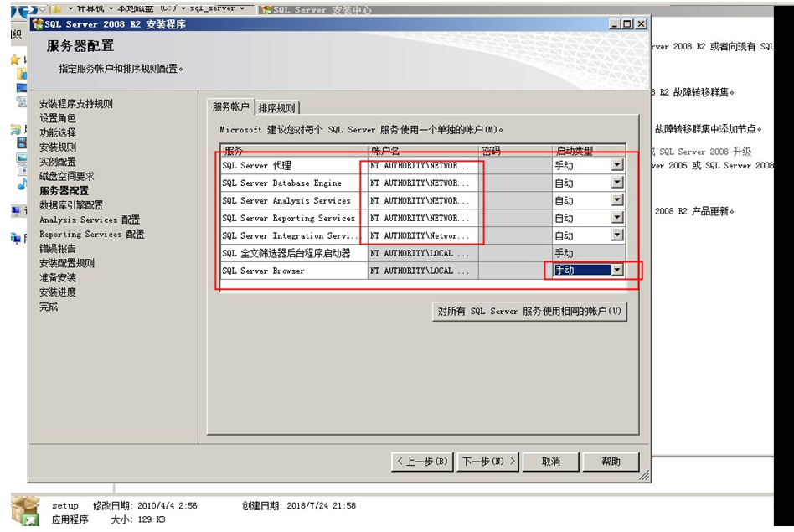Click the favorites star icon in Explorer
The width and height of the screenshot is (794, 532).
click(15, 59)
